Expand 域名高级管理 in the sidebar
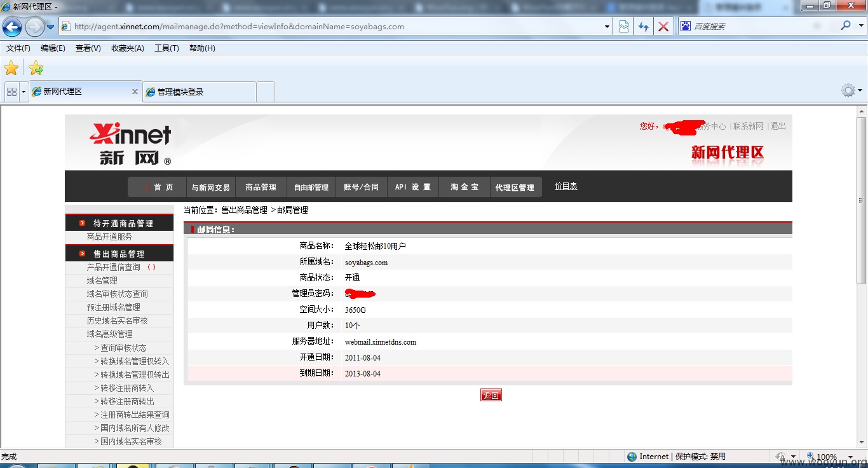 (x=109, y=334)
